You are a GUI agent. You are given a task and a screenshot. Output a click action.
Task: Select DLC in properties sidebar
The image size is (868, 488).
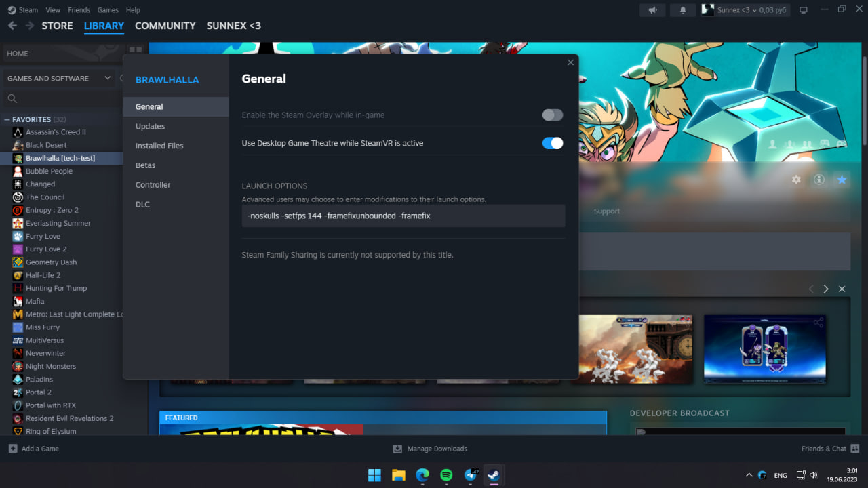pos(176,205)
